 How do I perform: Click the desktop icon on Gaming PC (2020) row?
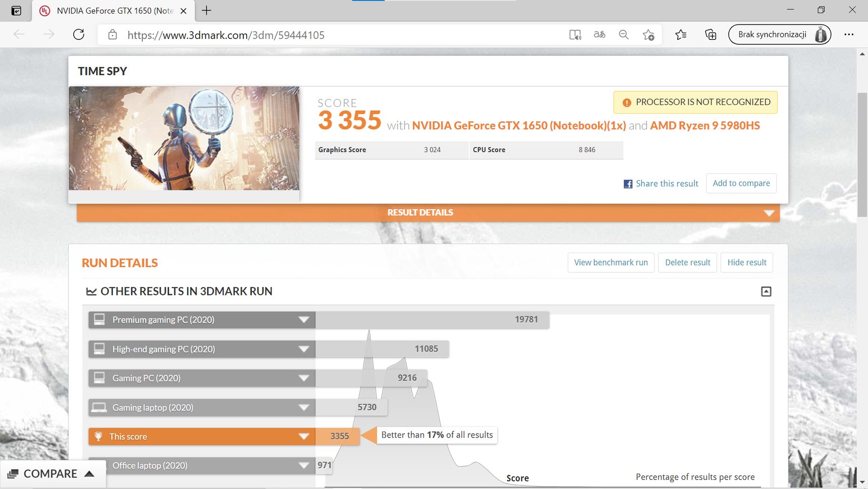coord(99,378)
